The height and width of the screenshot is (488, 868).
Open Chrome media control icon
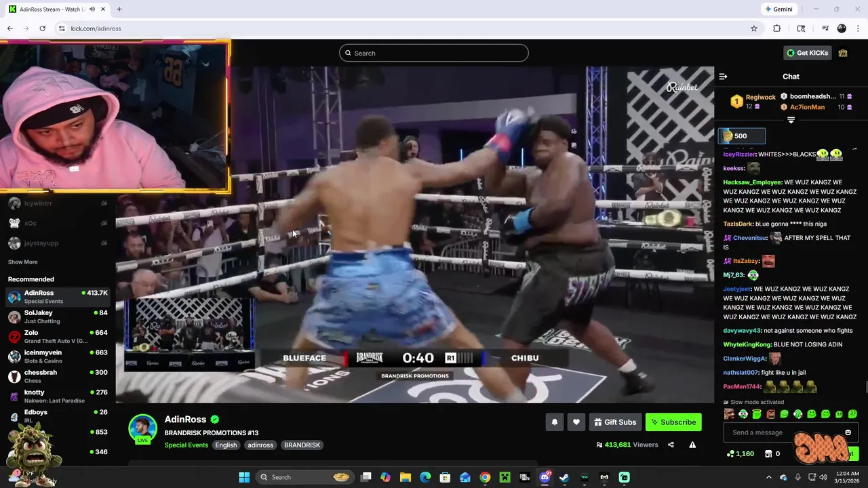(825, 28)
